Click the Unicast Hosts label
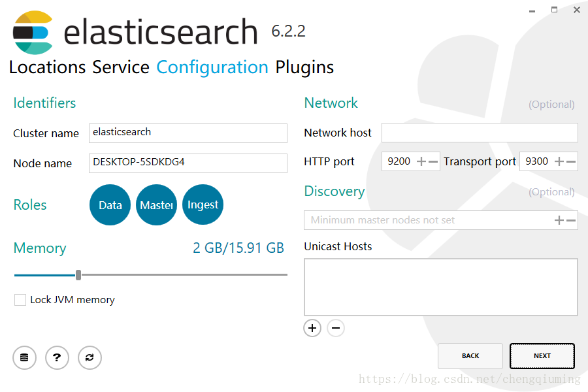Viewport: 588px width, 392px height. tap(338, 246)
